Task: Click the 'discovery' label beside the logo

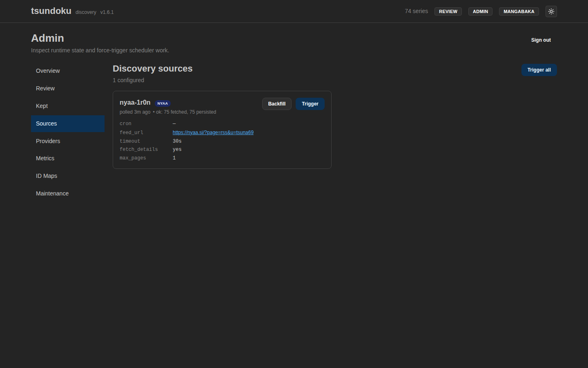Action: (x=86, y=12)
